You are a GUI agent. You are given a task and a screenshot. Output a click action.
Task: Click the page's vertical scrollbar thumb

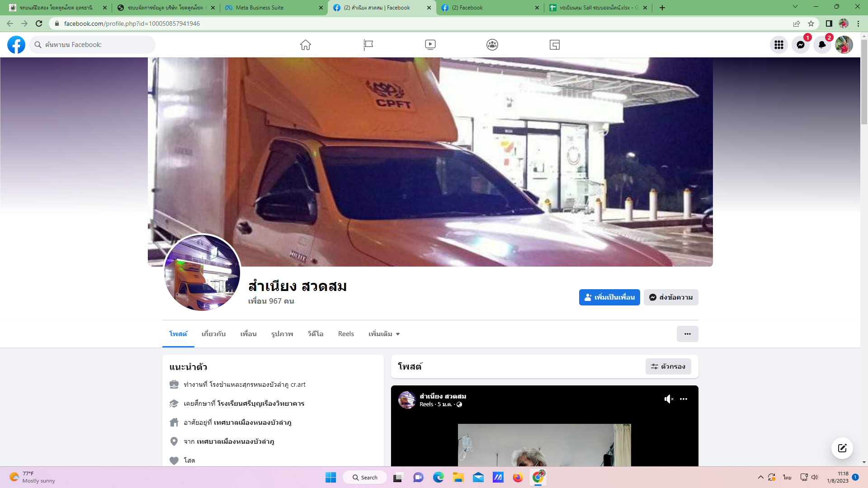(x=864, y=81)
